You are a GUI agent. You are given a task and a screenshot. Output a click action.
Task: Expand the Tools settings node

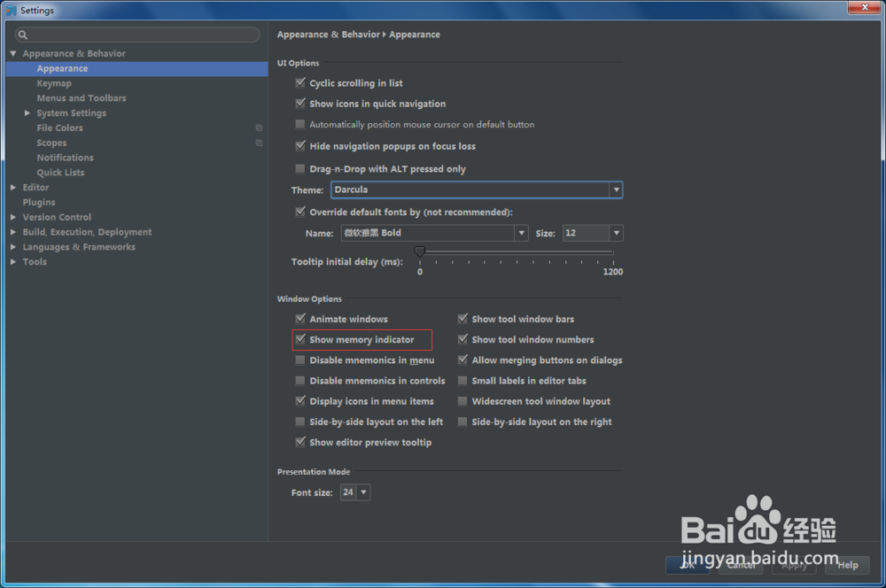click(x=13, y=261)
